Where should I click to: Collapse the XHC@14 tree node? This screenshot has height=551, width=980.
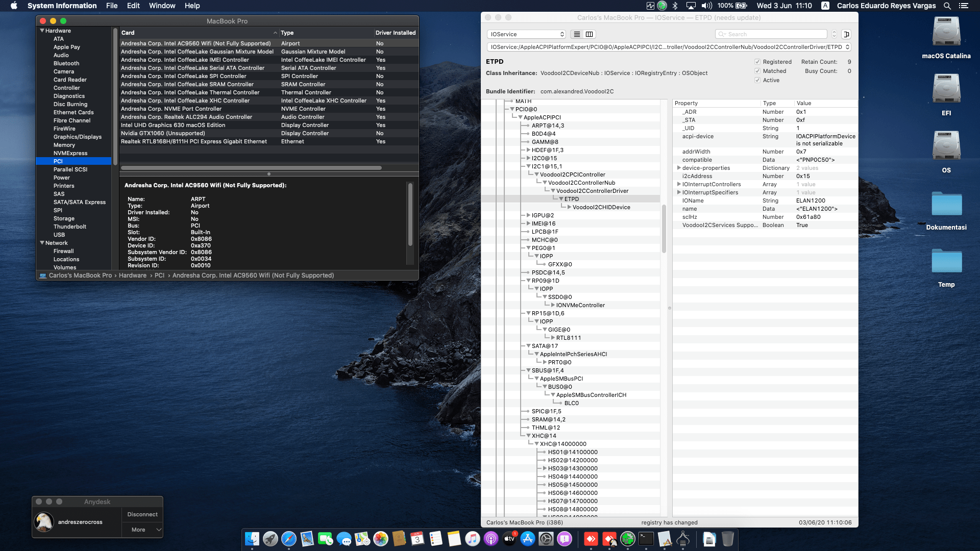click(528, 436)
